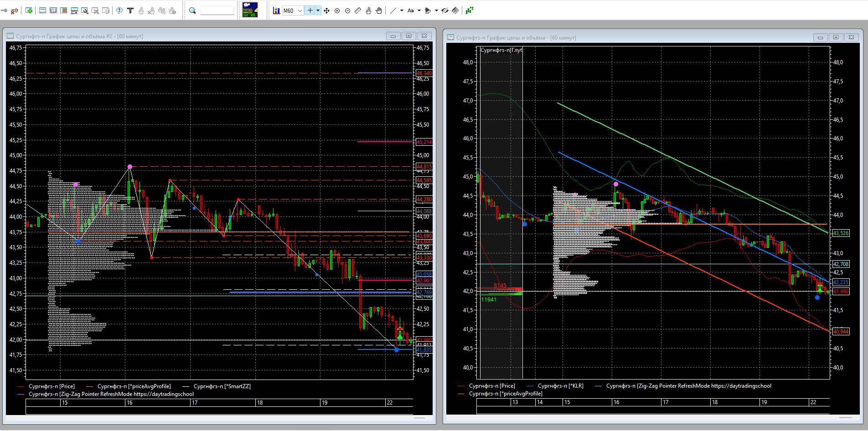Click the bold T text toolbar icon

(x=130, y=10)
